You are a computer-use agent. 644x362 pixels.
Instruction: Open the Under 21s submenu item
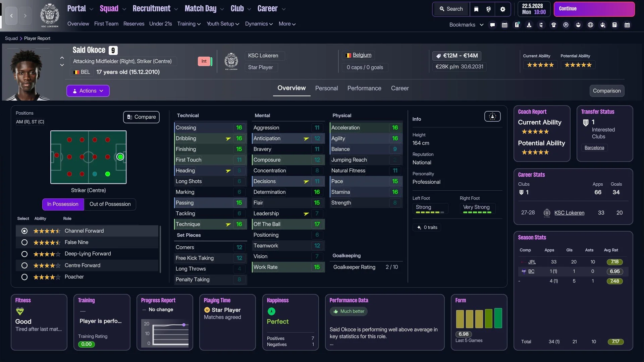tap(160, 24)
